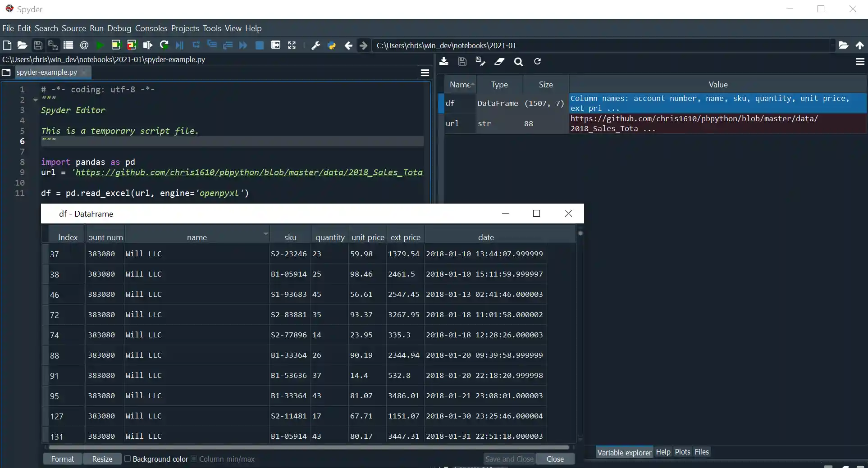This screenshot has width=868, height=468.
Task: Click the Preferences wrench icon
Action: click(x=315, y=45)
